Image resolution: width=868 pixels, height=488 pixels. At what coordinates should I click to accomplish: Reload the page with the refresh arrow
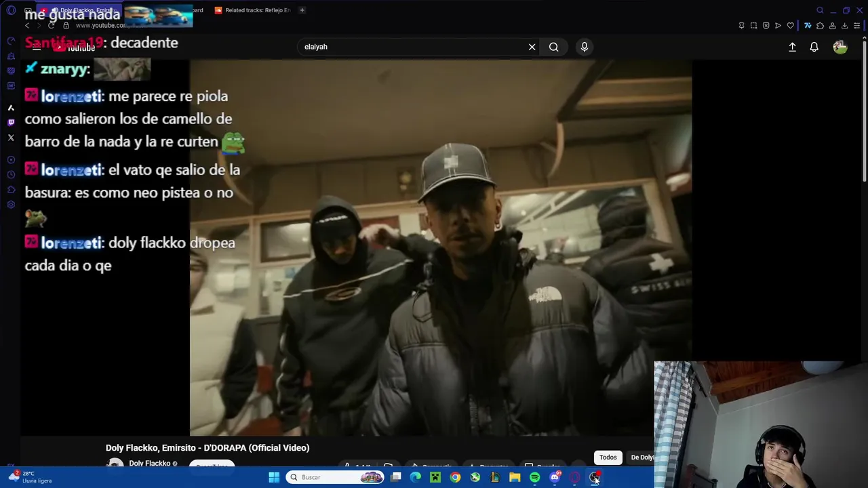click(51, 25)
